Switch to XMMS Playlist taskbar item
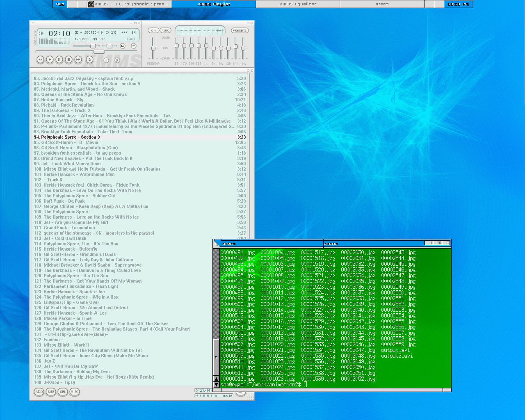The width and height of the screenshot is (525, 420). (x=214, y=4)
